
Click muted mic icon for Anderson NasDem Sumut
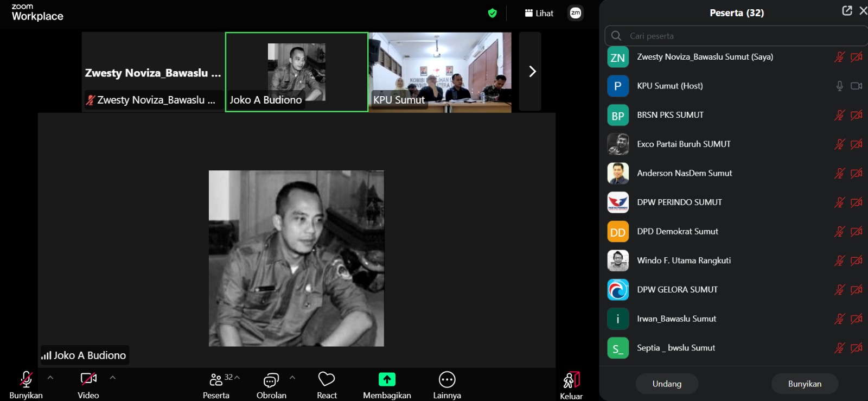click(839, 173)
